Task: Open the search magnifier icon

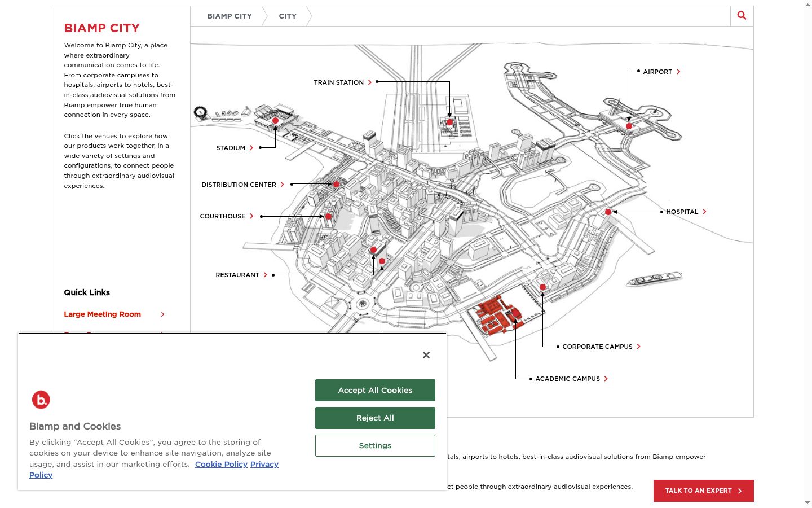Action: [x=742, y=16]
